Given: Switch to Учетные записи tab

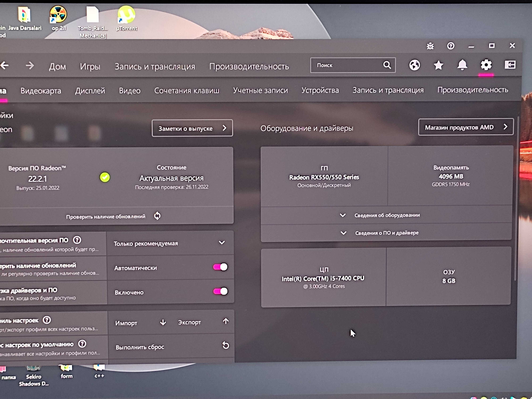Looking at the screenshot, I should (260, 90).
